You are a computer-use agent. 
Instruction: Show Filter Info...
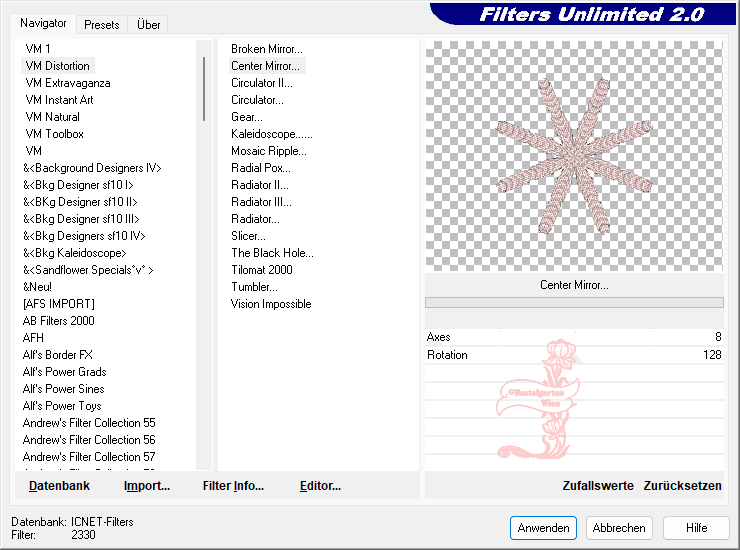click(x=233, y=486)
